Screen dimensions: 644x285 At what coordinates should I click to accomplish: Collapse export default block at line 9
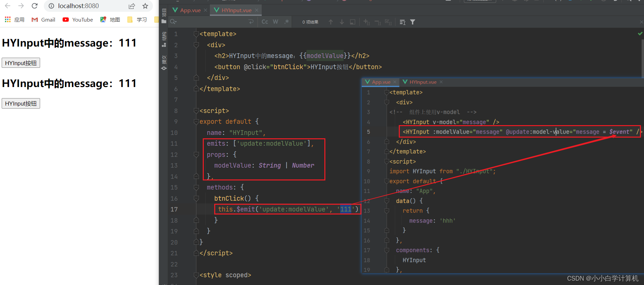tap(196, 122)
